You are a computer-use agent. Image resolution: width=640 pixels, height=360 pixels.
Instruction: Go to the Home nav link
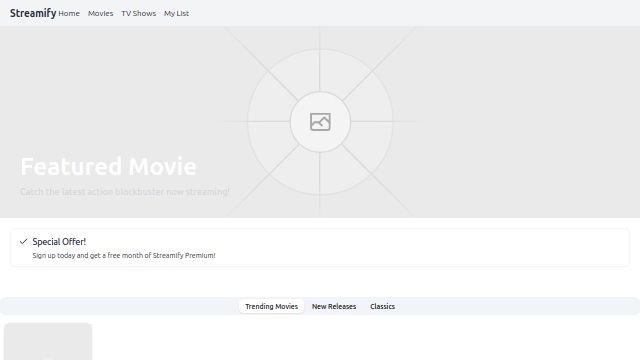[69, 13]
